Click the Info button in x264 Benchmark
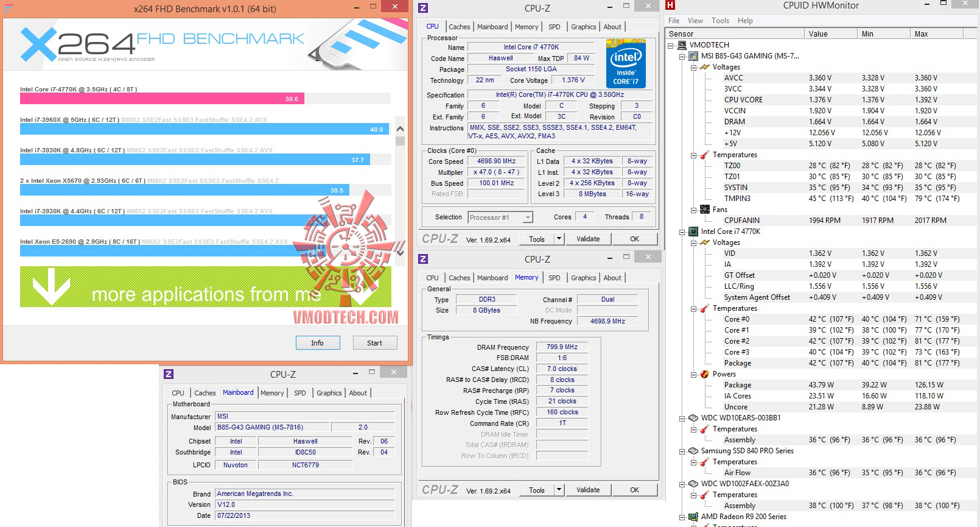This screenshot has height=527, width=980. tap(317, 343)
